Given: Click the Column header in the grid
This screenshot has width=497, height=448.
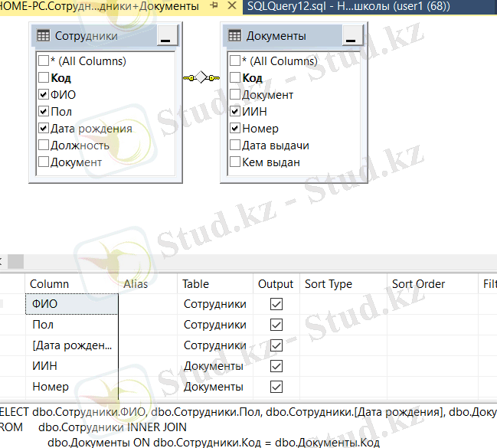Looking at the screenshot, I should click(72, 284).
